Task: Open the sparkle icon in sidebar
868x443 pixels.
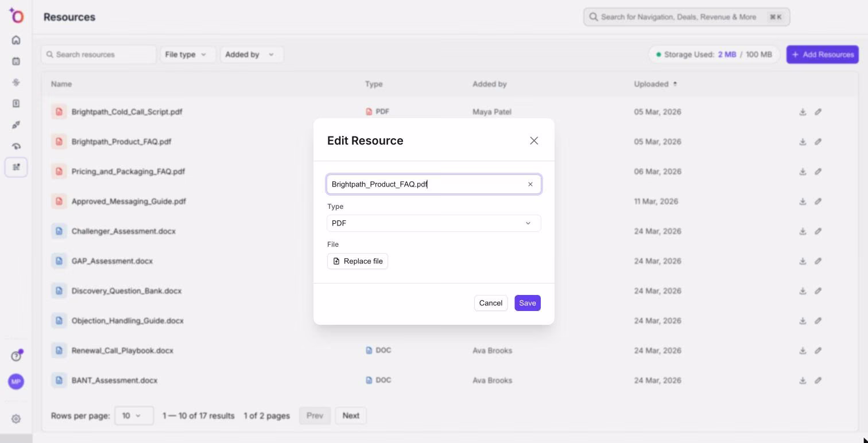Action: pyautogui.click(x=16, y=83)
